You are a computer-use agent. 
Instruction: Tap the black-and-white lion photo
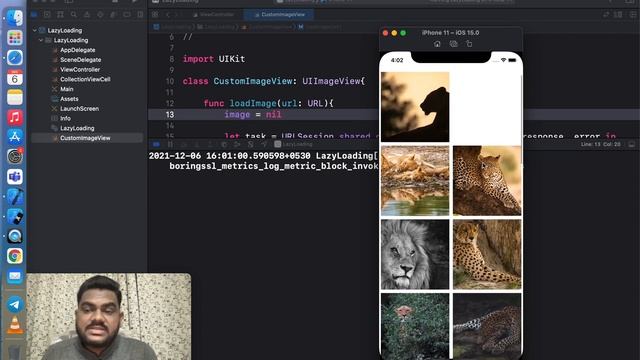point(415,254)
